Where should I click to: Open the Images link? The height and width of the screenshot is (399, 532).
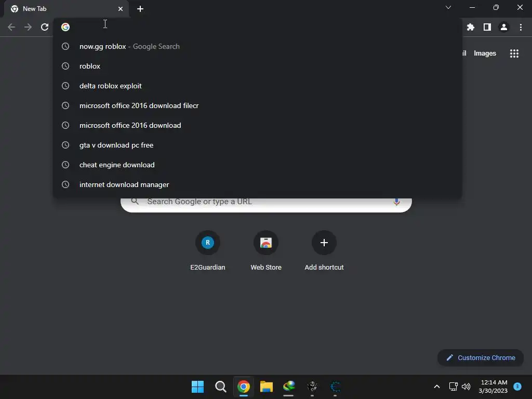(x=485, y=54)
